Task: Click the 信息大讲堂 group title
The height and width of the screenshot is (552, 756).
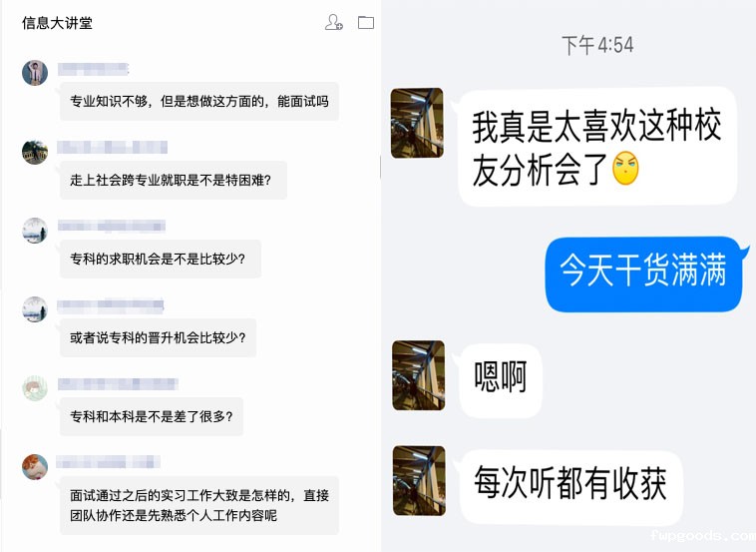Action: 57,23
